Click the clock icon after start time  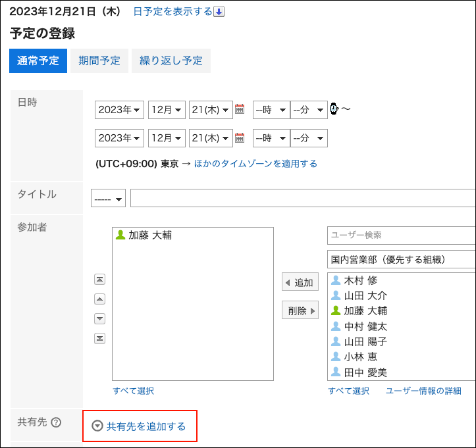click(334, 109)
